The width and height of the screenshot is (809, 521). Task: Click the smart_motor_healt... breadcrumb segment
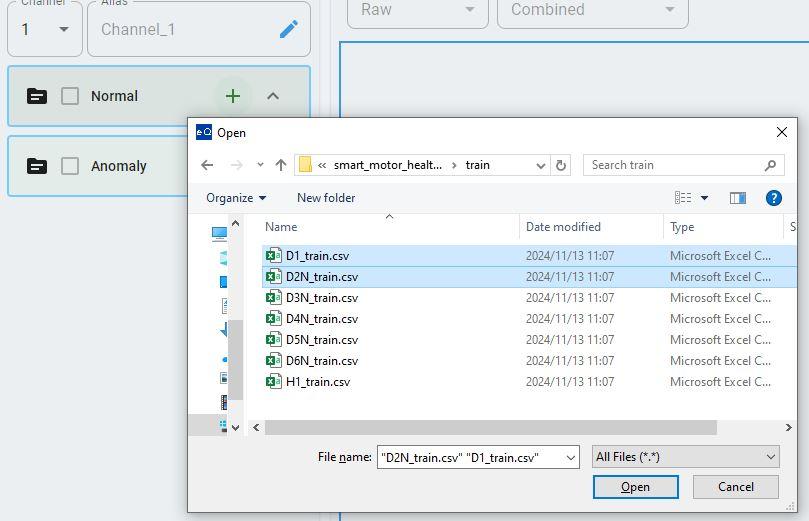click(387, 165)
